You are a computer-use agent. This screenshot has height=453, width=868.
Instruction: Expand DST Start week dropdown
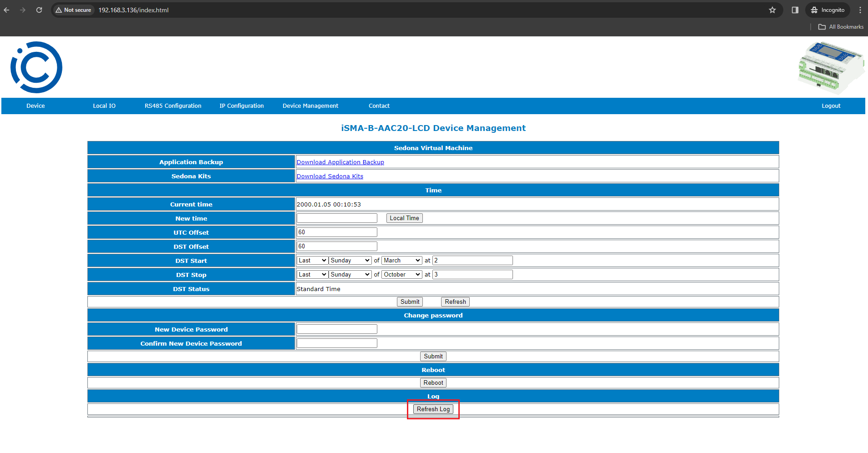[312, 261]
